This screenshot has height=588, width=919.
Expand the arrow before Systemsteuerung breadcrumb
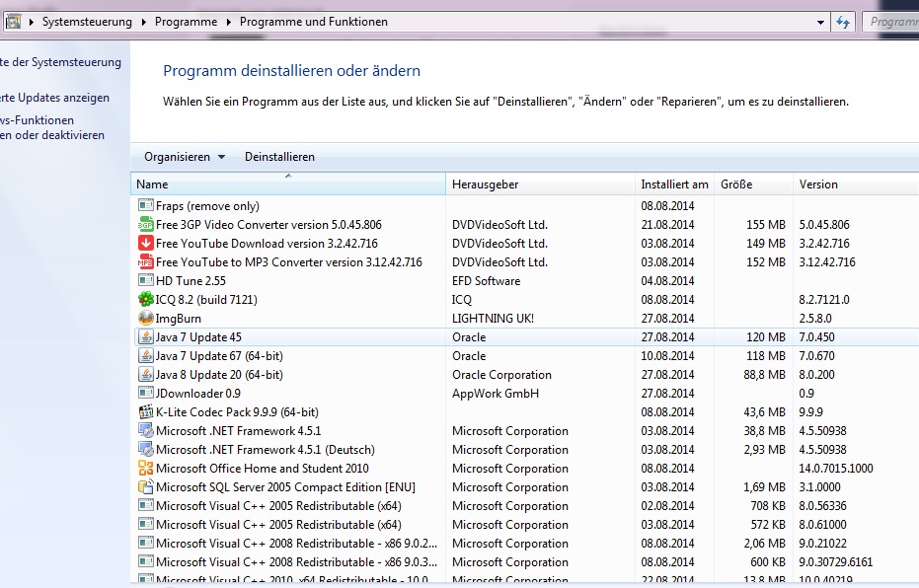(31, 23)
